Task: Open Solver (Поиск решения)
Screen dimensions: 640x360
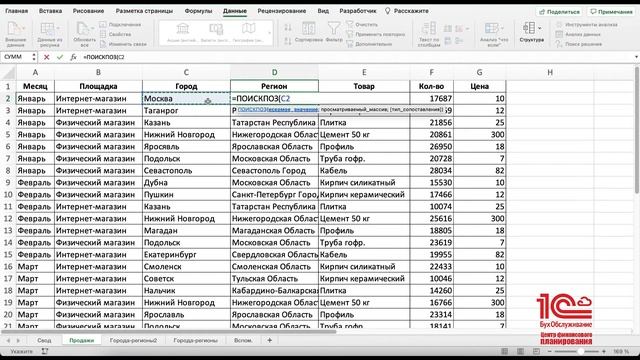Action: coord(579,44)
